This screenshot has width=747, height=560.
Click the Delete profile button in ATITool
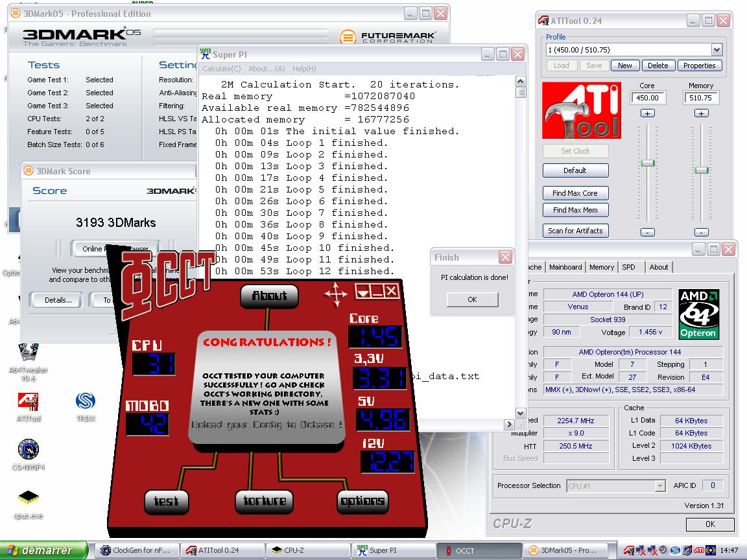point(658,65)
